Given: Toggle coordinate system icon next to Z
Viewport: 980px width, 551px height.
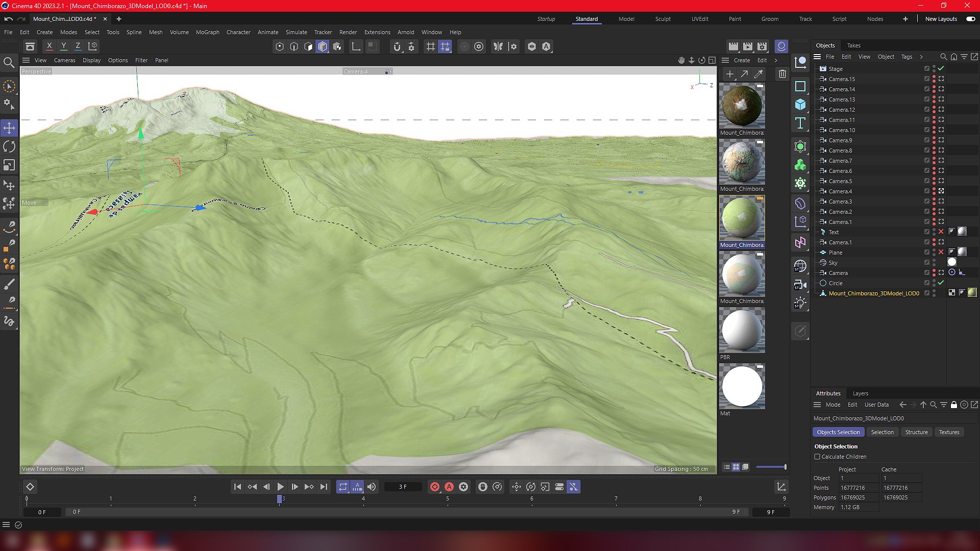Looking at the screenshot, I should pyautogui.click(x=93, y=46).
